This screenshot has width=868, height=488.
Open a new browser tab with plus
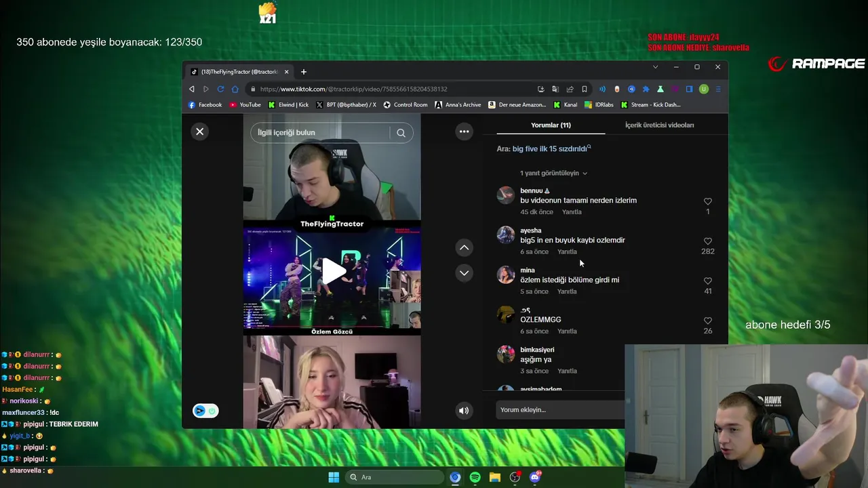304,72
